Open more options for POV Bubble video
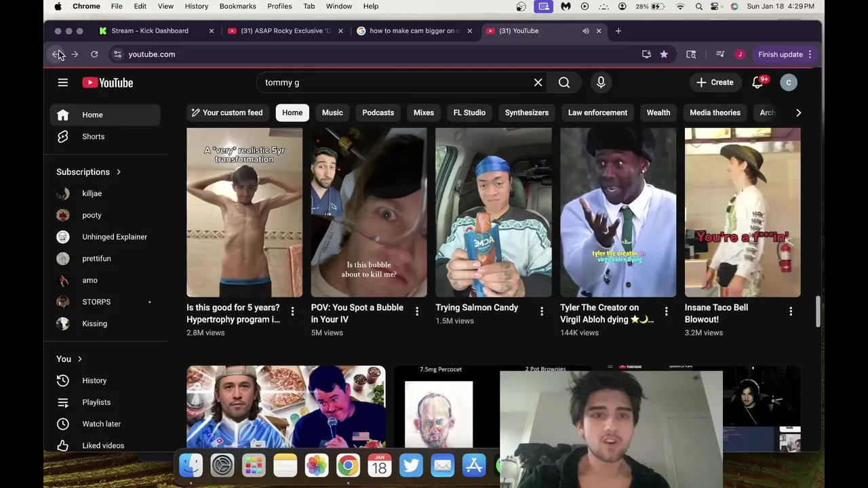This screenshot has width=868, height=488. [417, 311]
